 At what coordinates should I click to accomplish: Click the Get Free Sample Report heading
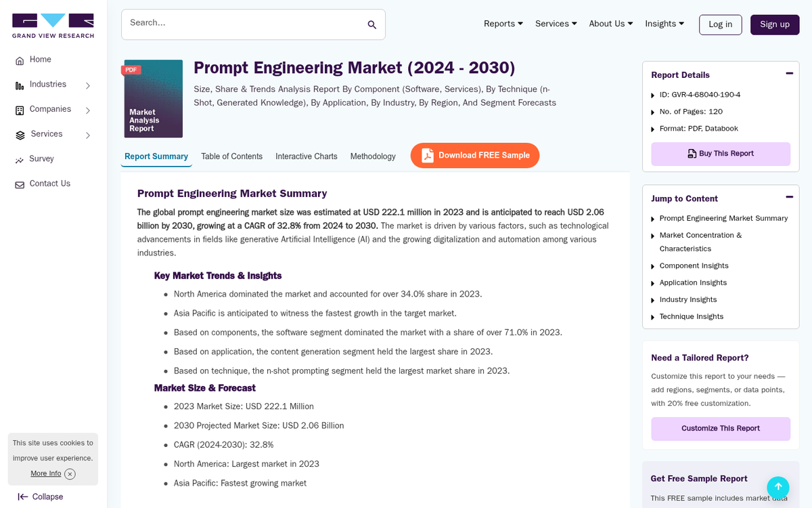click(x=699, y=478)
